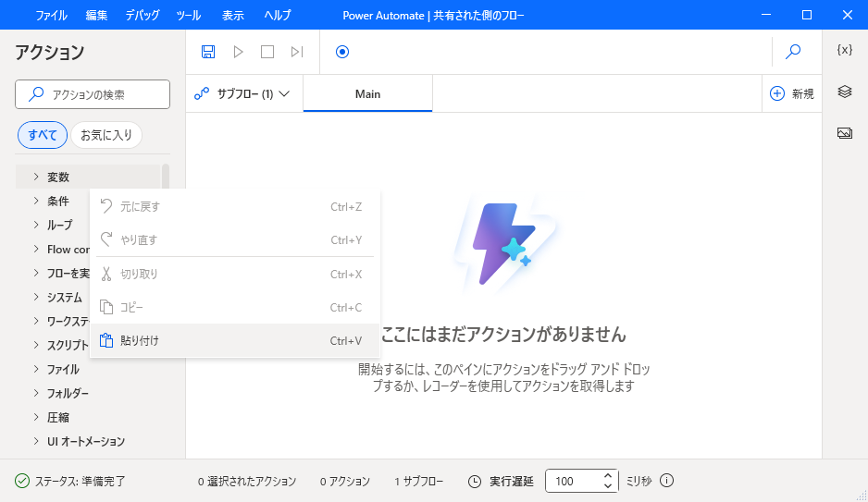Click the 0 アクション count in the status bar
The height and width of the screenshot is (502, 868).
pyautogui.click(x=345, y=481)
